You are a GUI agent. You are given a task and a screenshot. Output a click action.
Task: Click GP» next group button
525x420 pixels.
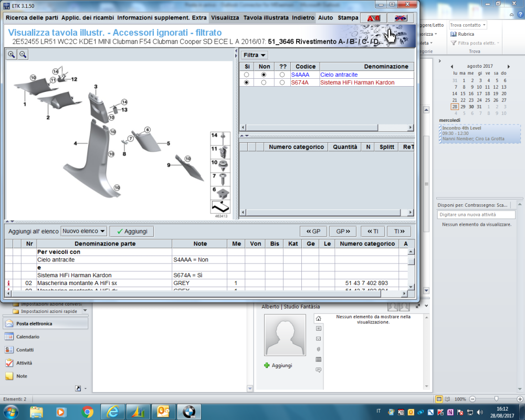pyautogui.click(x=343, y=232)
